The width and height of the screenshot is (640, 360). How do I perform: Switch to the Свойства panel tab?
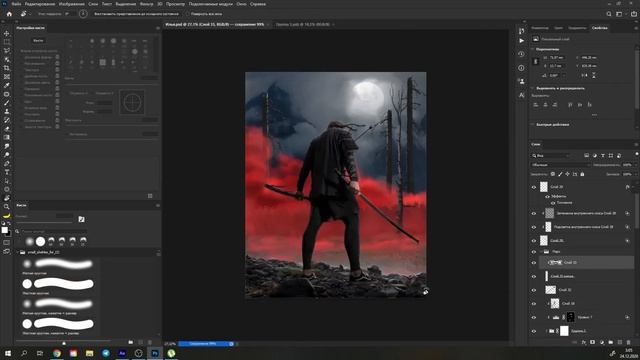pyautogui.click(x=600, y=28)
